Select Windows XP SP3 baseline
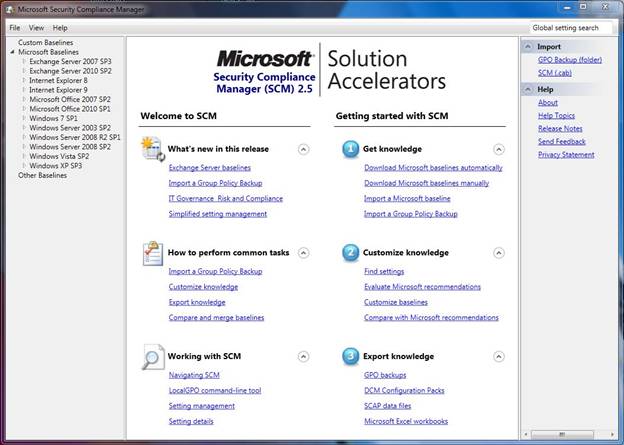This screenshot has width=624, height=445. point(55,166)
